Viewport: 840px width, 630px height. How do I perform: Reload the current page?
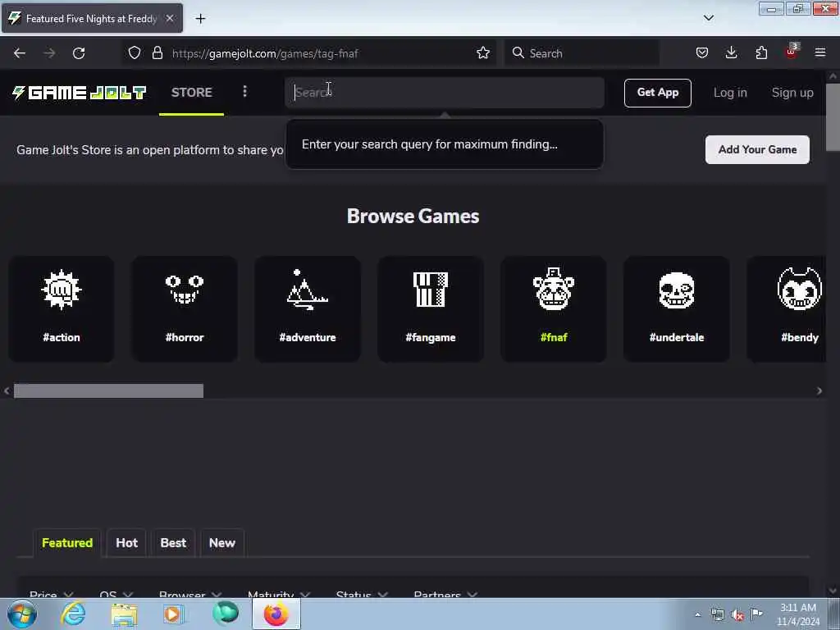[x=79, y=53]
